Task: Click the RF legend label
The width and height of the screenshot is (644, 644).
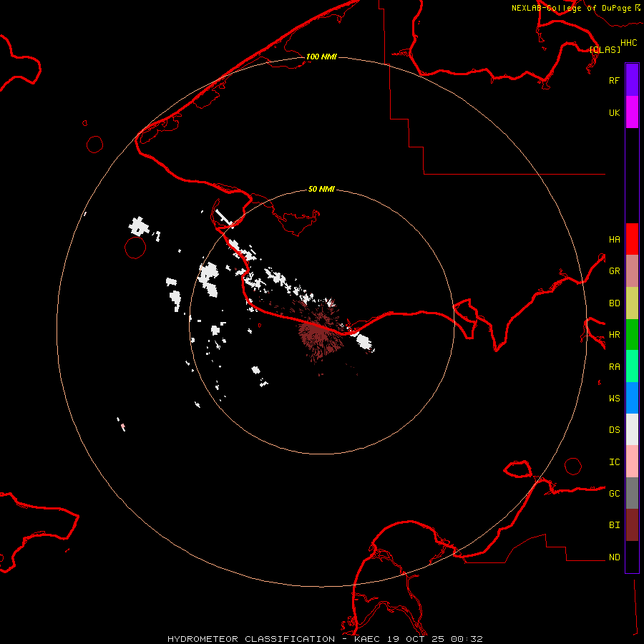Action: [614, 80]
